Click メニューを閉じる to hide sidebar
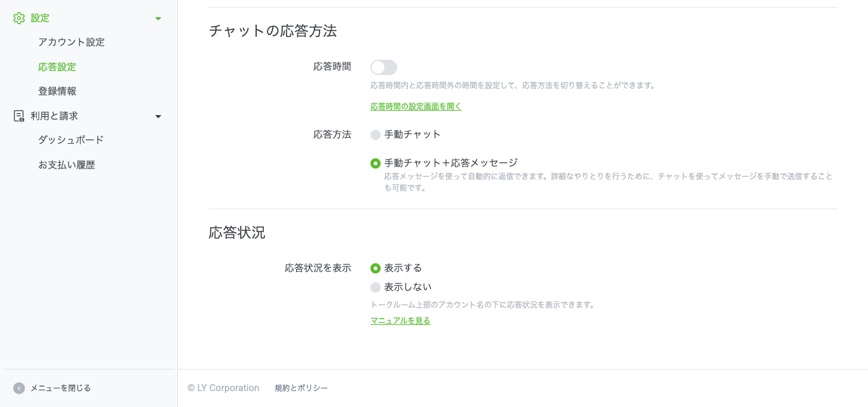868x407 pixels. coord(60,388)
